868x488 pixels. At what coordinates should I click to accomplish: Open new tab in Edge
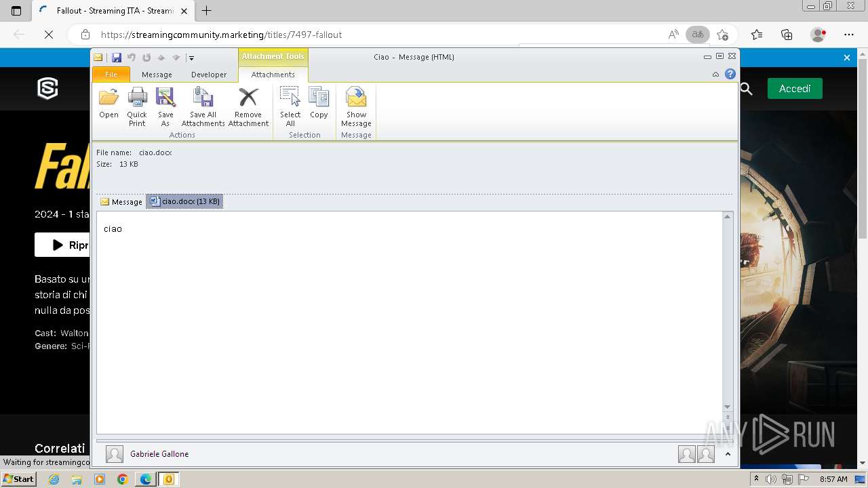tap(207, 11)
